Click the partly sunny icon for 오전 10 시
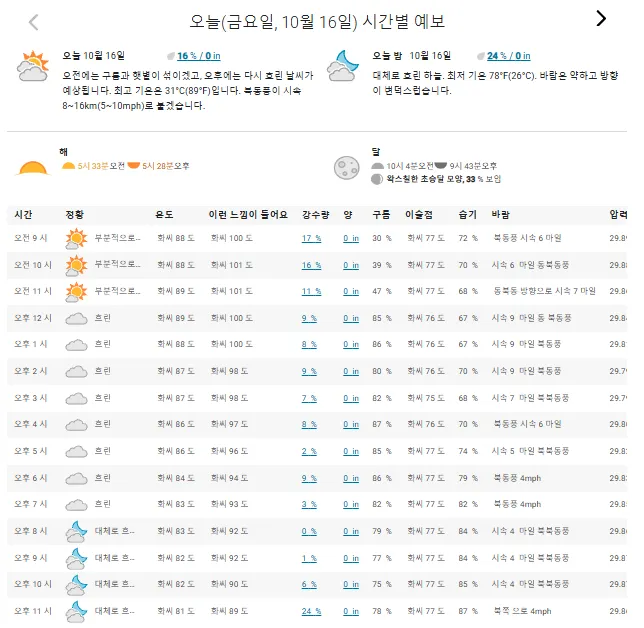Screen dimensions: 644x628 coord(76,265)
